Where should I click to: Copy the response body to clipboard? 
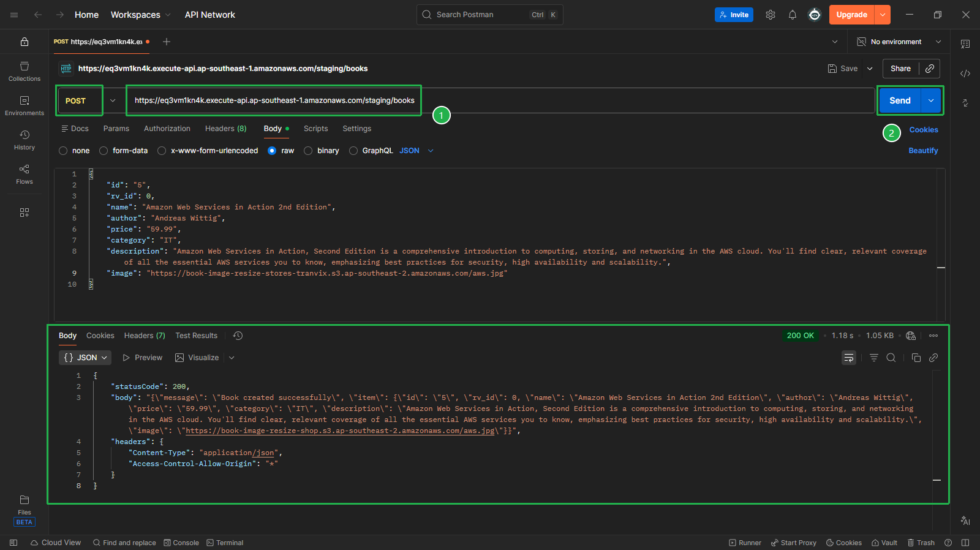(x=916, y=358)
